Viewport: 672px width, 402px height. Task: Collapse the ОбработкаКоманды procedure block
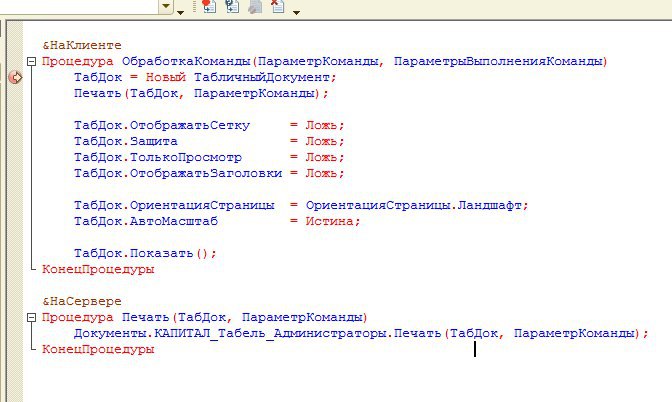pos(31,62)
